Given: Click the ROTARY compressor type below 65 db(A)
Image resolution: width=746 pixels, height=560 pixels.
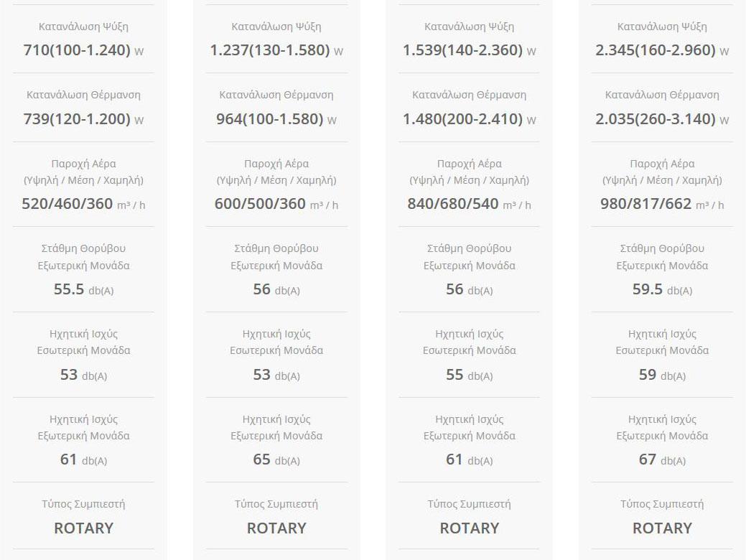Looking at the screenshot, I should (276, 528).
